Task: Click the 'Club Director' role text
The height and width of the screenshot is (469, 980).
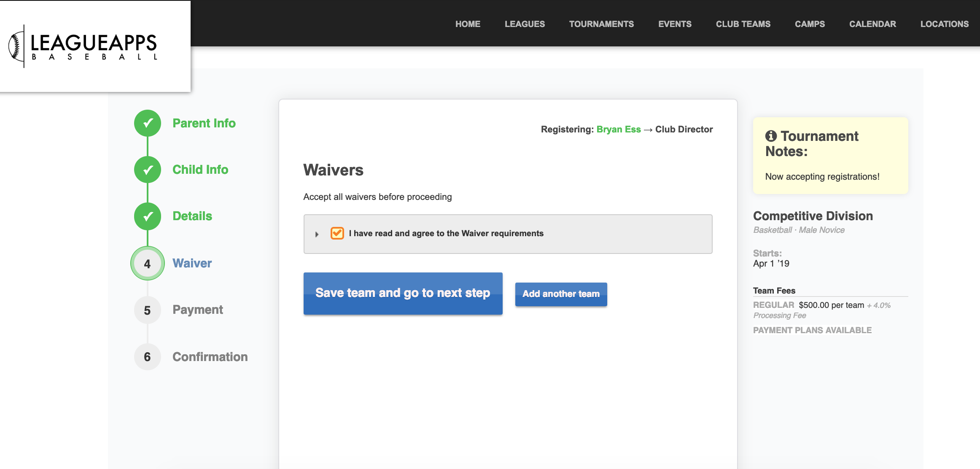Action: [684, 129]
